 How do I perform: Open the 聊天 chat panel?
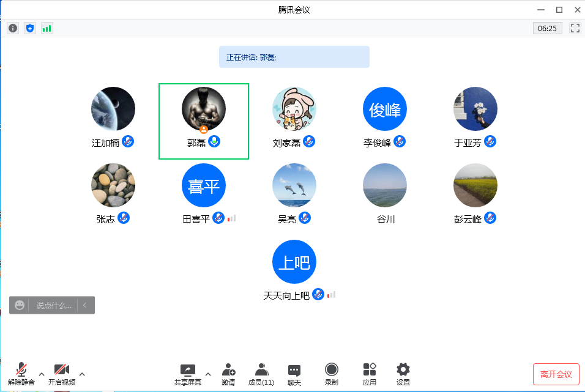(294, 374)
